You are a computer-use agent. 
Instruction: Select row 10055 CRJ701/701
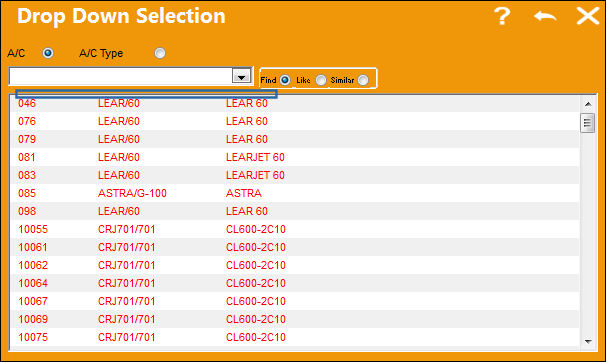click(295, 229)
